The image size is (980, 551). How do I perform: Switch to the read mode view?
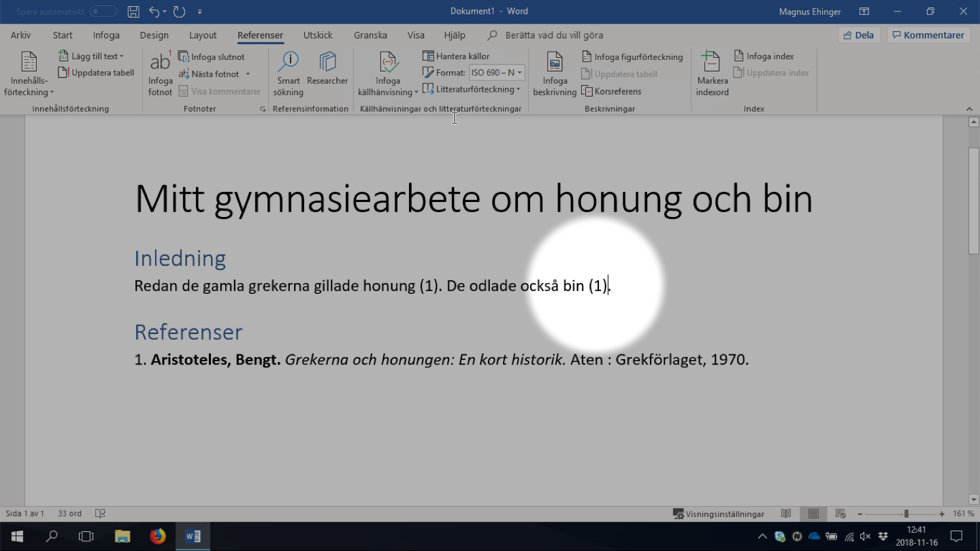(786, 514)
